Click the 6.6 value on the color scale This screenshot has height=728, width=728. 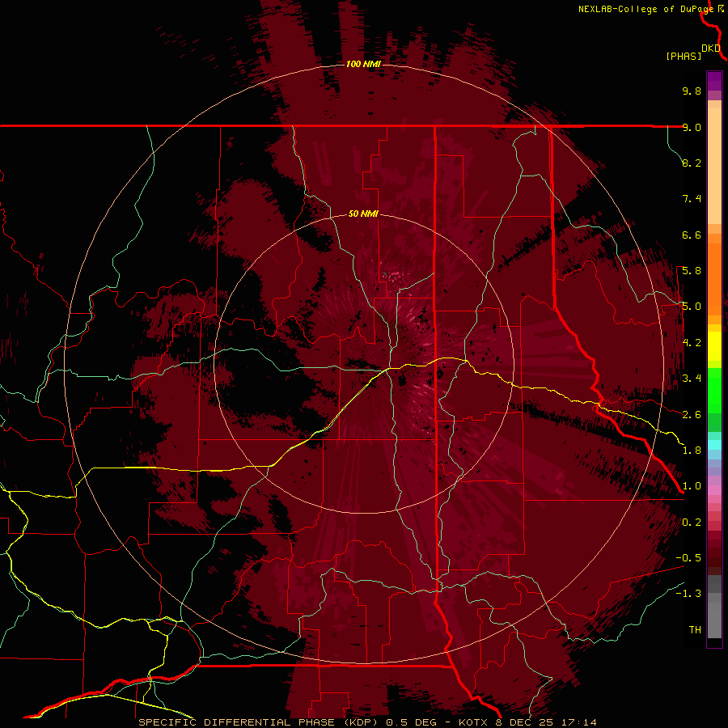coord(692,235)
